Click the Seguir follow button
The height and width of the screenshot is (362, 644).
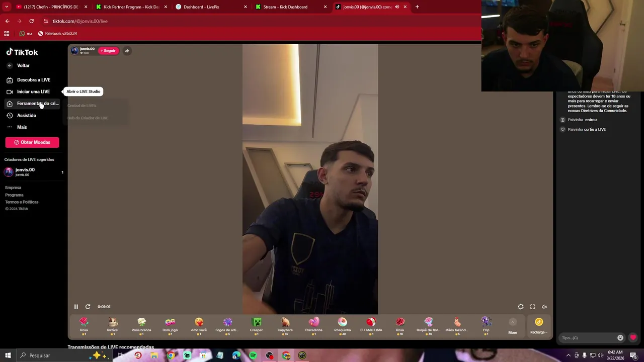[108, 51]
